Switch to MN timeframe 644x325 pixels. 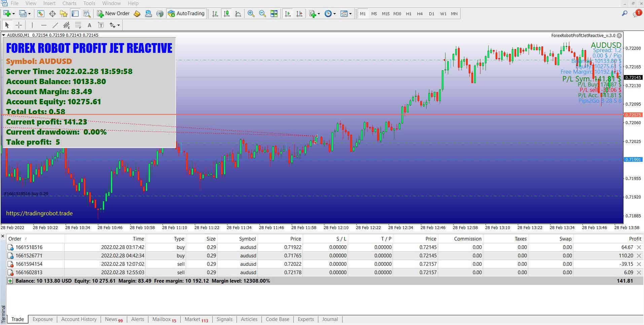pyautogui.click(x=454, y=14)
